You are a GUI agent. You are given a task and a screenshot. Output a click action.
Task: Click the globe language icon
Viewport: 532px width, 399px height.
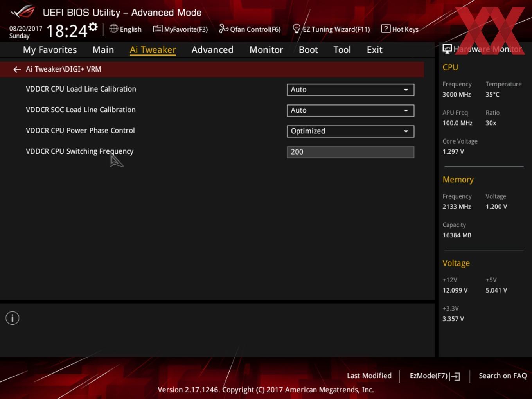[x=113, y=29]
